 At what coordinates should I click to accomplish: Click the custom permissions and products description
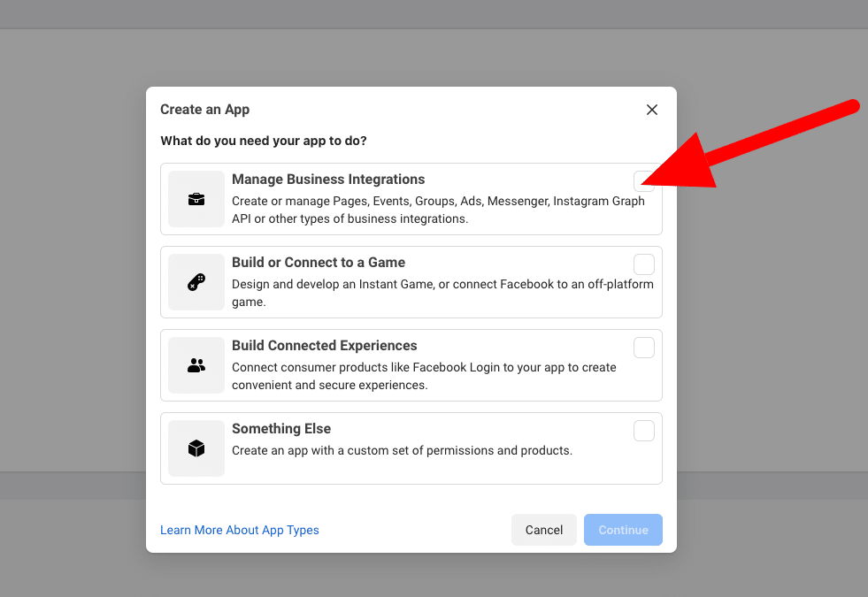click(402, 450)
